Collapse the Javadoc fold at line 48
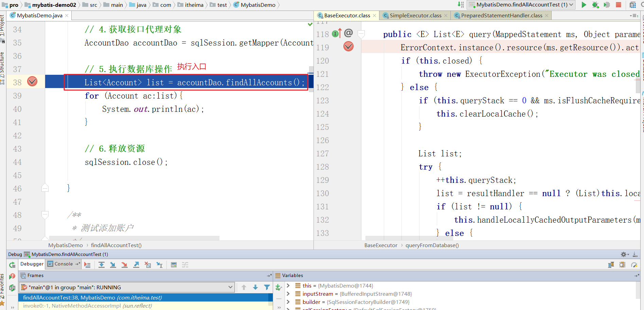644x310 pixels. pyautogui.click(x=45, y=214)
